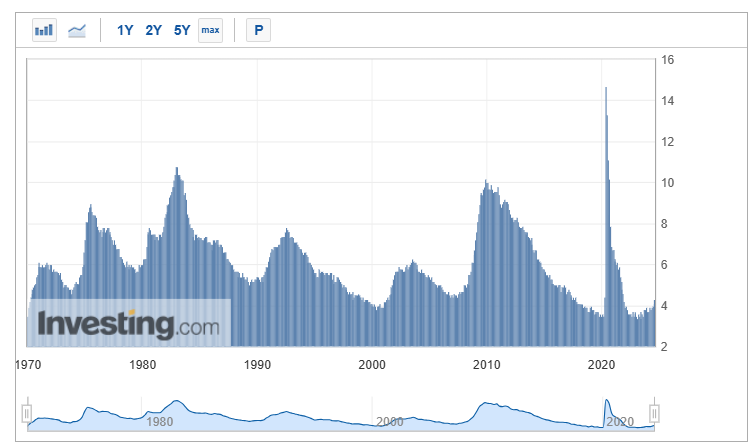
Task: Click the 1980 x-axis label
Action: (x=143, y=365)
